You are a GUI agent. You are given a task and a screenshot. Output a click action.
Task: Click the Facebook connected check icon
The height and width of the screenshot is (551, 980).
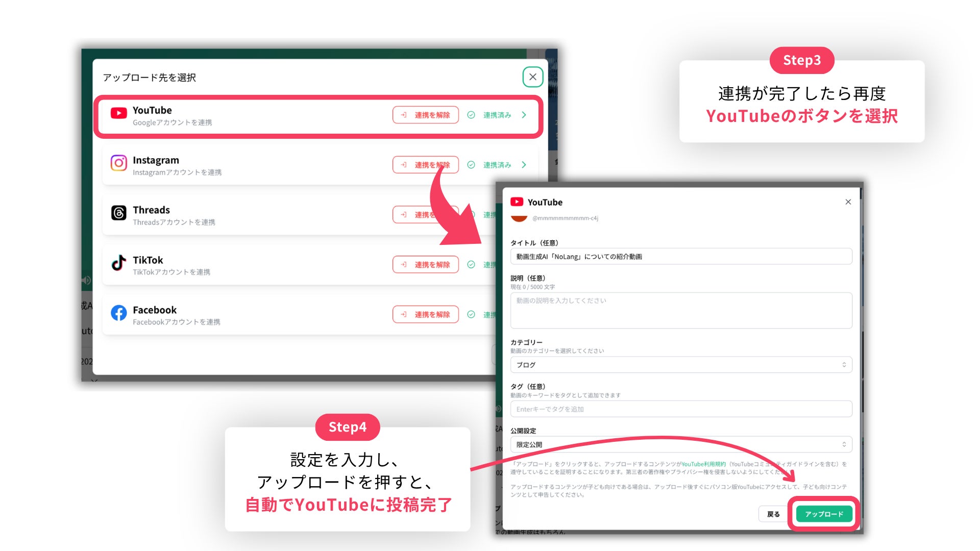tap(471, 314)
